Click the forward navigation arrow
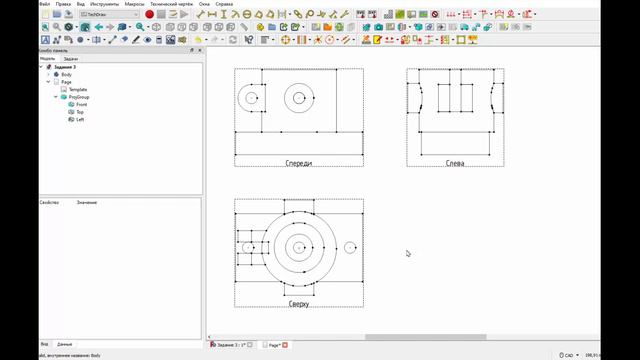Viewport: 640px width, 360px height. (x=110, y=27)
